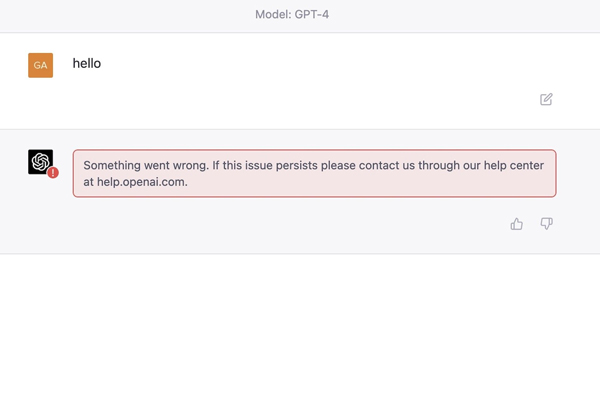Click the gray assistant row left of thumbs
Image resolution: width=600 pixels, height=400 pixels.
(268, 224)
